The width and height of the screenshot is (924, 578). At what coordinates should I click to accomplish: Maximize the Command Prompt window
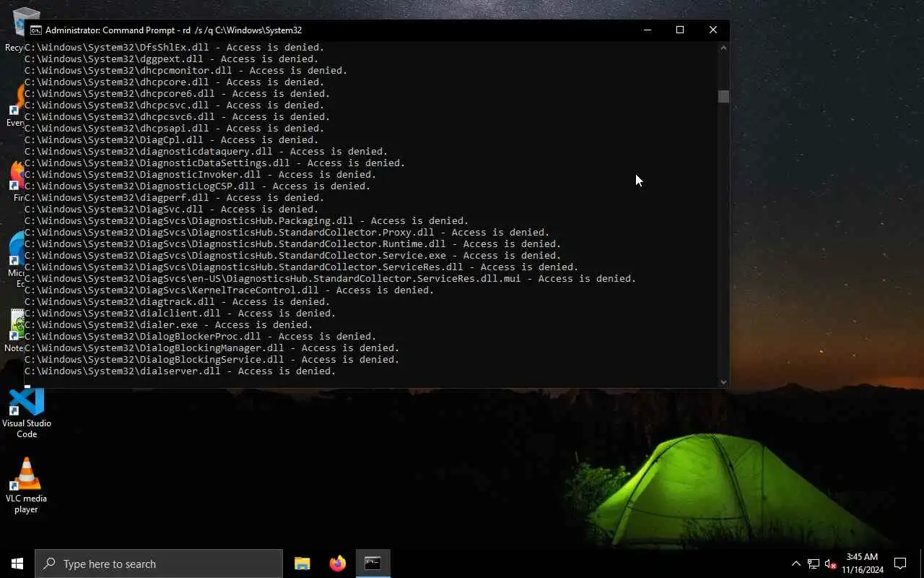tap(680, 30)
